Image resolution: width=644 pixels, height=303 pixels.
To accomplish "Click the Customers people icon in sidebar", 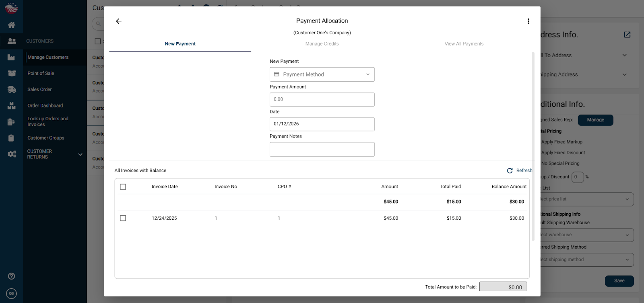I will (x=12, y=41).
